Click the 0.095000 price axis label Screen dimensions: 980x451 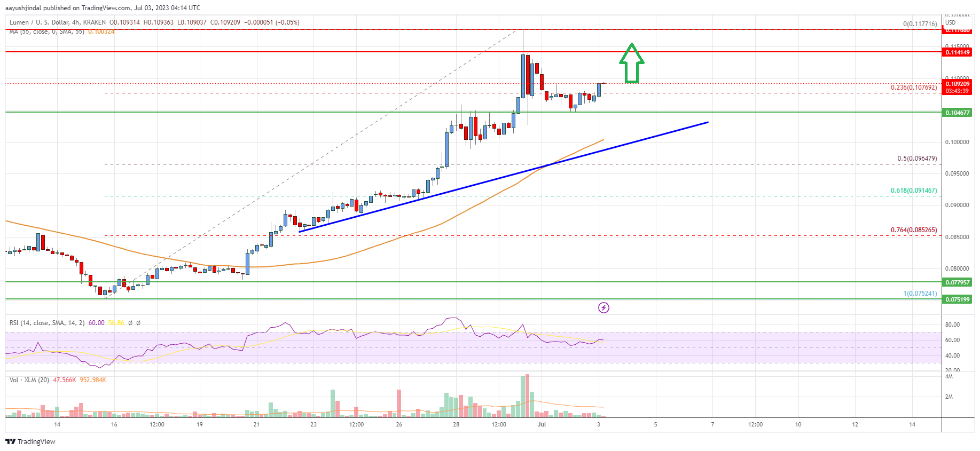click(x=957, y=173)
